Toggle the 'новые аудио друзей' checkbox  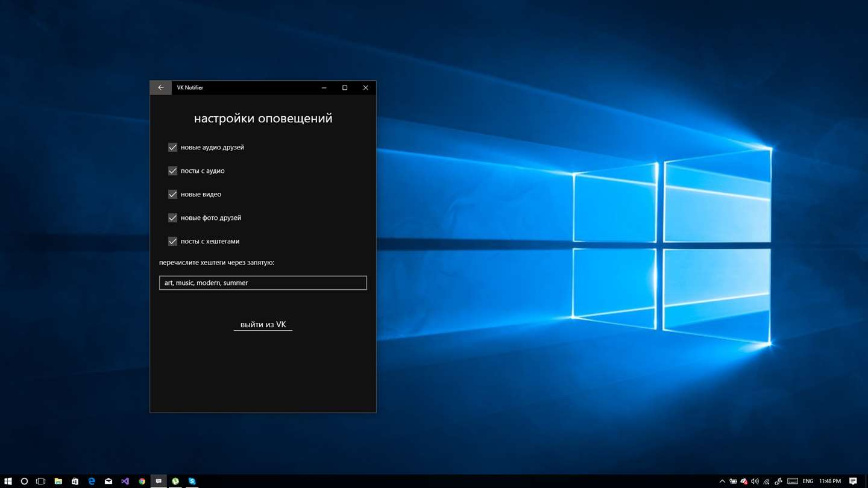172,147
